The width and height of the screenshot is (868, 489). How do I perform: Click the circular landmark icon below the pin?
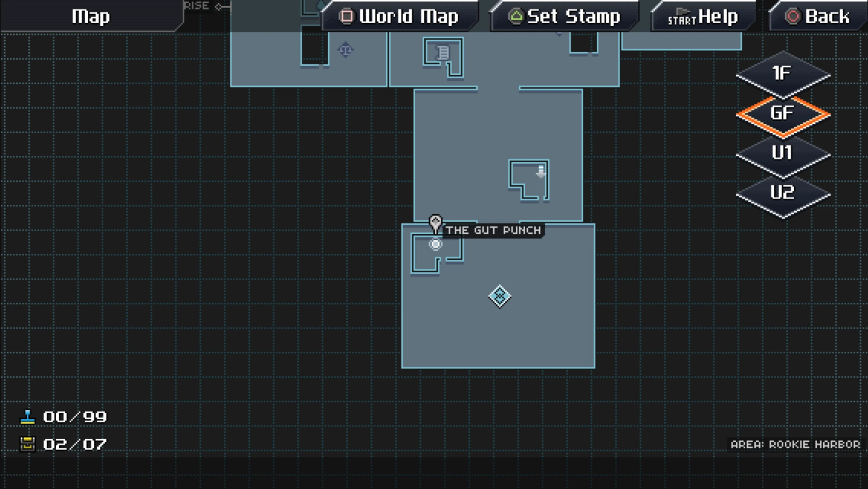pyautogui.click(x=435, y=244)
